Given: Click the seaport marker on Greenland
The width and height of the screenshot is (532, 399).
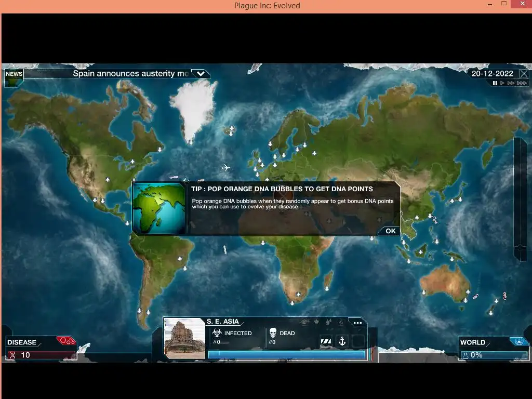Looking at the screenshot, I should point(191,142).
